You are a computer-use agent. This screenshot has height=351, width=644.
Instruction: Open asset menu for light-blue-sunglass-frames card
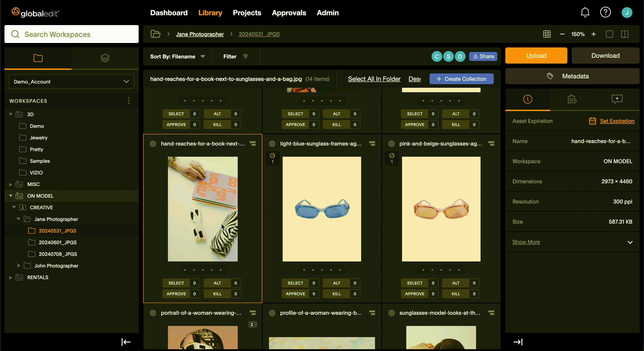click(x=372, y=143)
